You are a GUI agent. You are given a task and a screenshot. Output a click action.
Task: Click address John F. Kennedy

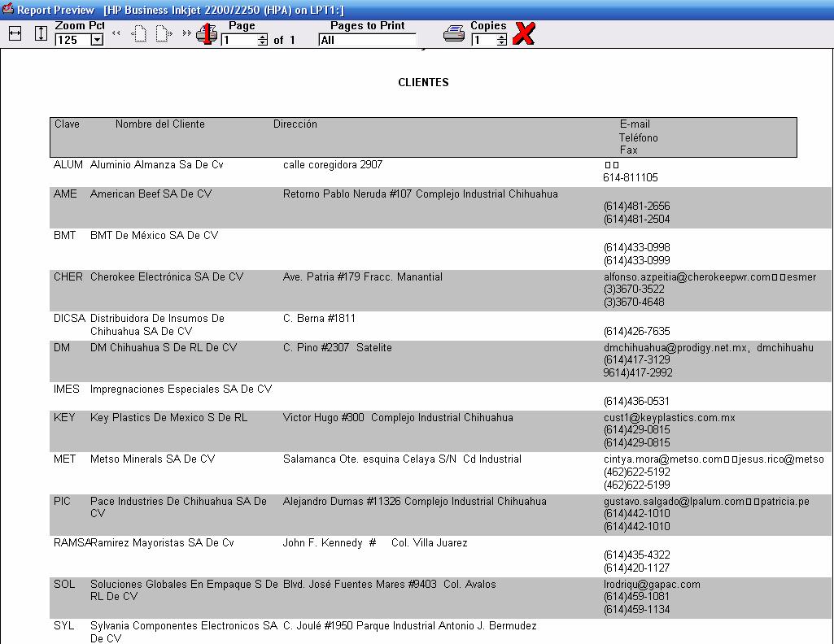(x=323, y=543)
